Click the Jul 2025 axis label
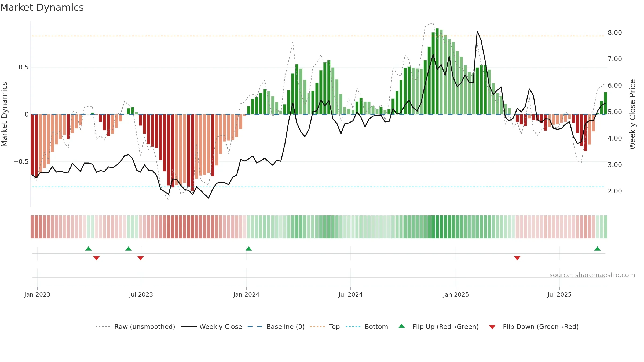644x362 pixels. pyautogui.click(x=559, y=294)
